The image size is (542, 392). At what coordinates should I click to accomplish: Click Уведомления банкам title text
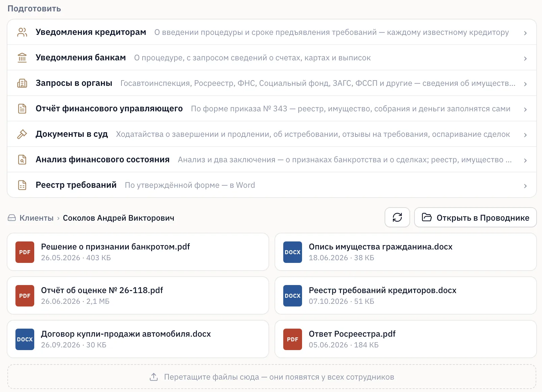click(x=81, y=58)
